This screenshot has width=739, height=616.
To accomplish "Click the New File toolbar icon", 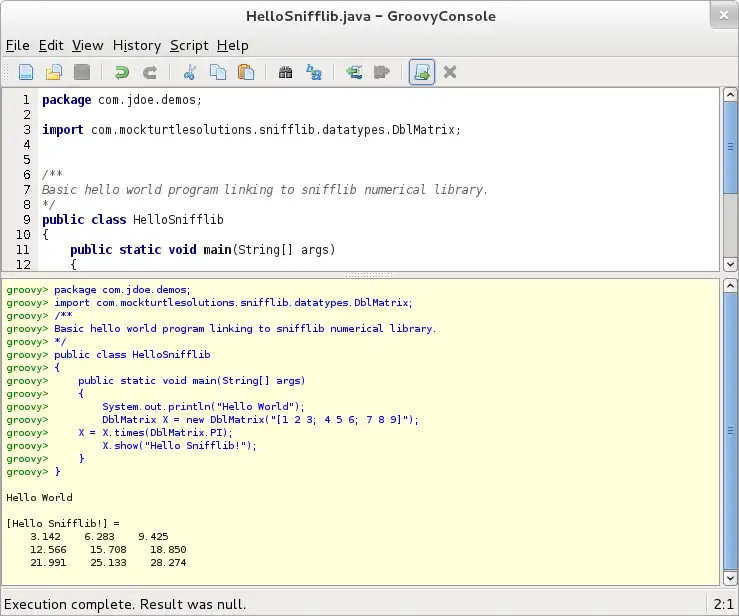I will [x=27, y=72].
